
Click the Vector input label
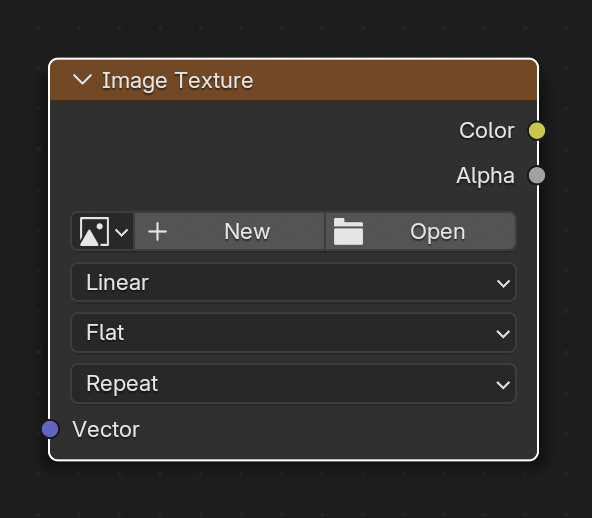tap(106, 429)
